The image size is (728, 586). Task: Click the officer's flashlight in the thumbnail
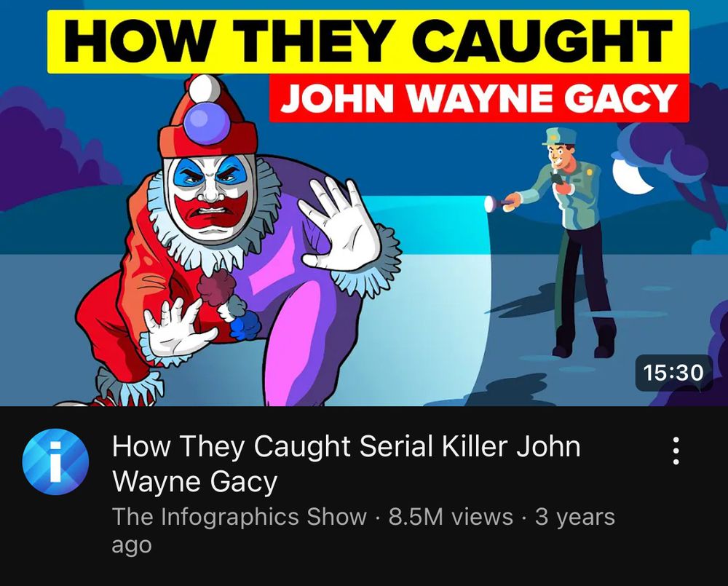point(499,203)
